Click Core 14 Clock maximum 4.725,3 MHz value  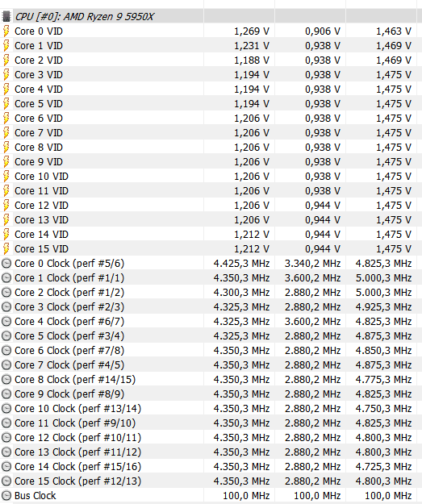click(383, 467)
